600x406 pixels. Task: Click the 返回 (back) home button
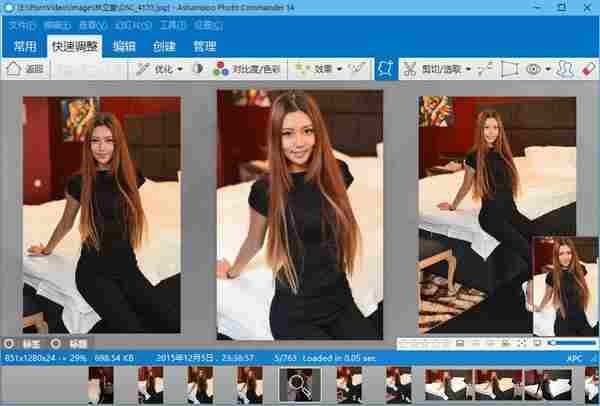coord(27,70)
